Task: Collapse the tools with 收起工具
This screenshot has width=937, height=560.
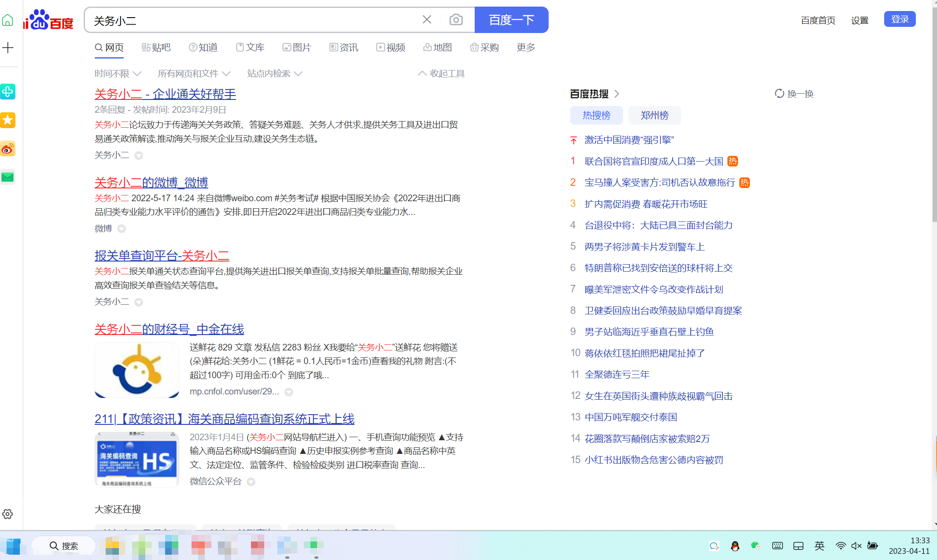Action: click(x=441, y=74)
